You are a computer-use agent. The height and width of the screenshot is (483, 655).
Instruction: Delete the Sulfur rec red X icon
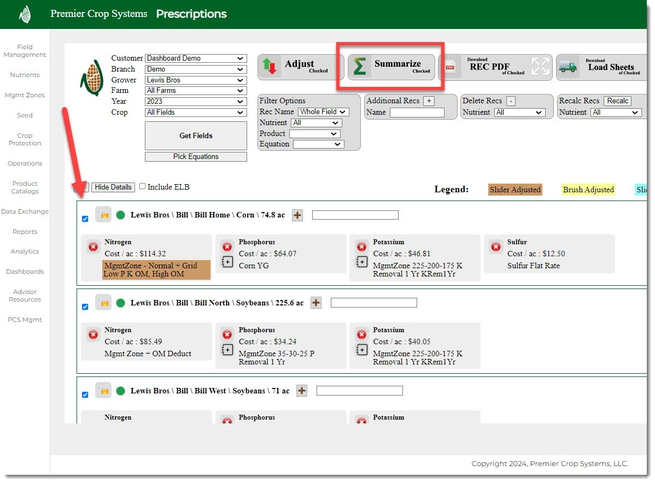pos(495,247)
